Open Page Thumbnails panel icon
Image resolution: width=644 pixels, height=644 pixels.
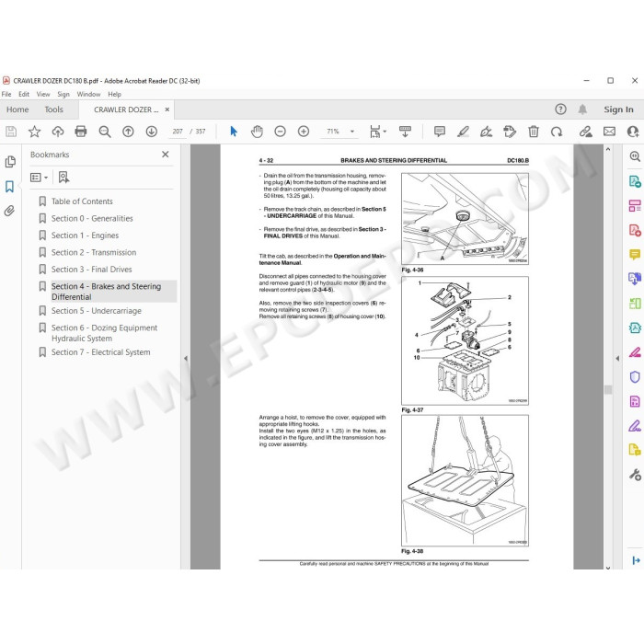(x=10, y=162)
